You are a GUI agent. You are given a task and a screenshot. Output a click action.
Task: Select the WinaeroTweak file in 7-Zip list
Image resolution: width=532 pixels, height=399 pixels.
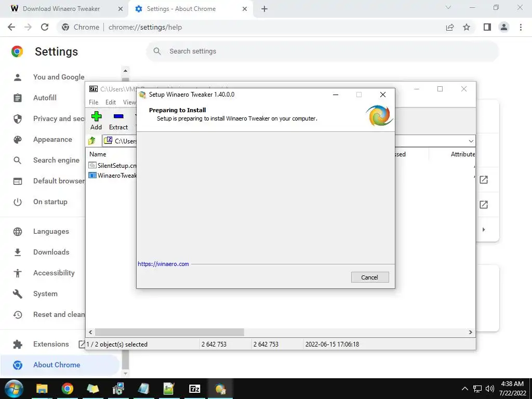[112, 176]
